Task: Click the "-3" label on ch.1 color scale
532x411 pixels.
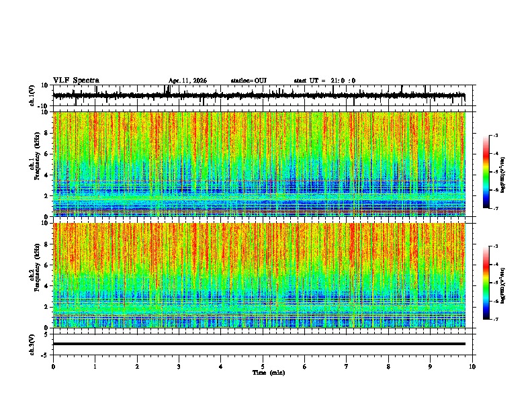Action: click(496, 135)
